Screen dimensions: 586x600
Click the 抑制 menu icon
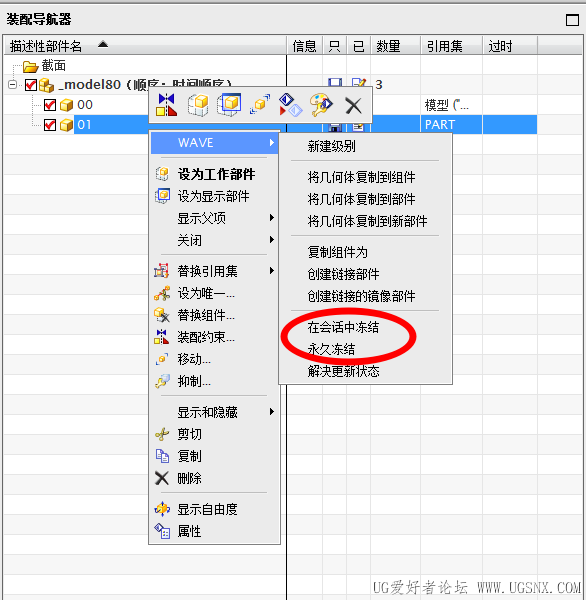point(162,381)
